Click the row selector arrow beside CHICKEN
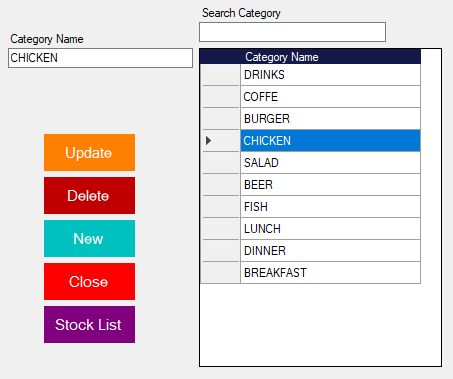The image size is (453, 379). pyautogui.click(x=220, y=141)
